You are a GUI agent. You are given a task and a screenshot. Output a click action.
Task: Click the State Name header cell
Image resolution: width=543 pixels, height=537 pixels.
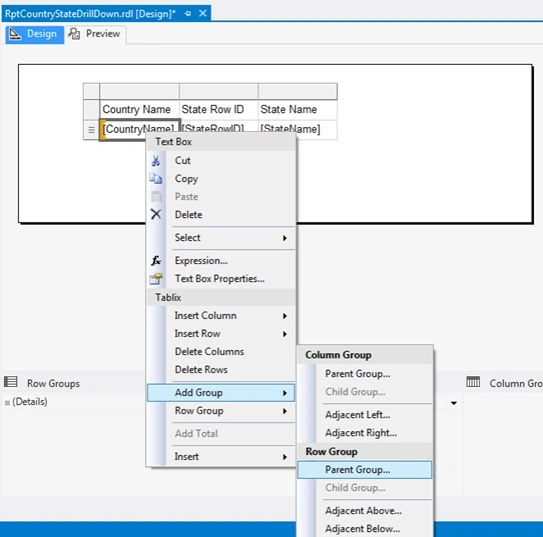[x=297, y=110]
